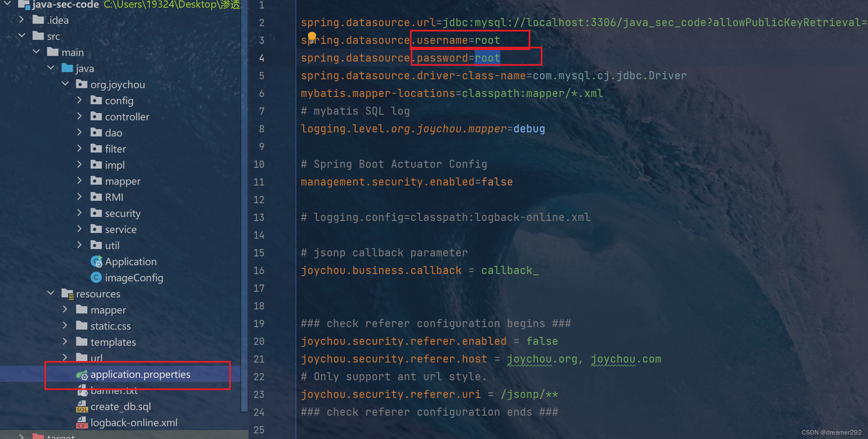This screenshot has width=868, height=439.
Task: Click the highlighted root password value
Action: 487,58
